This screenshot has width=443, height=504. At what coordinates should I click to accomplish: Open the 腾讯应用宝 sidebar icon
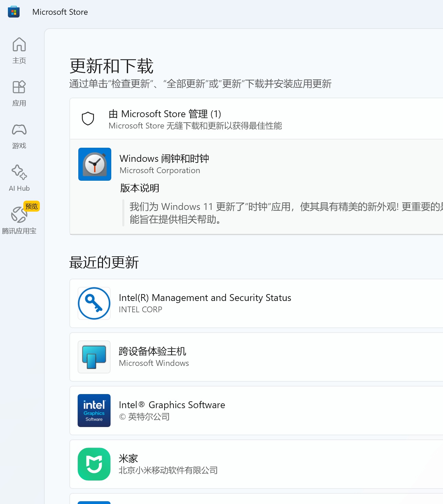(19, 215)
